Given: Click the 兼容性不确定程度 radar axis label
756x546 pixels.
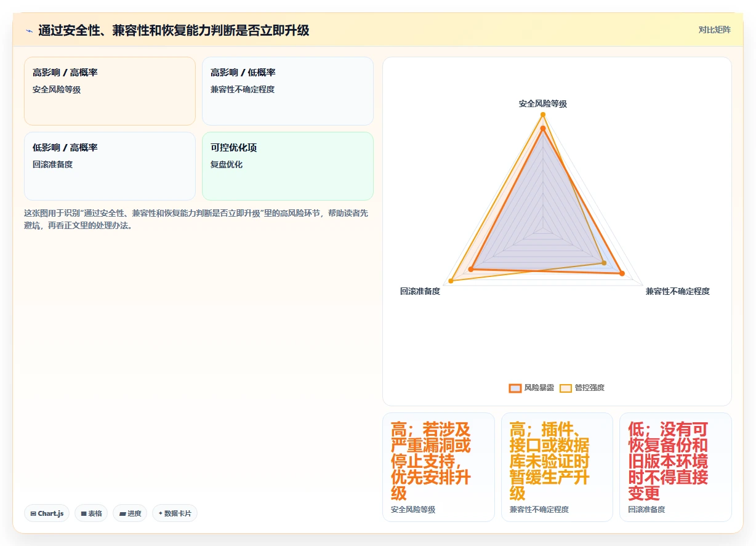Looking at the screenshot, I should [677, 291].
